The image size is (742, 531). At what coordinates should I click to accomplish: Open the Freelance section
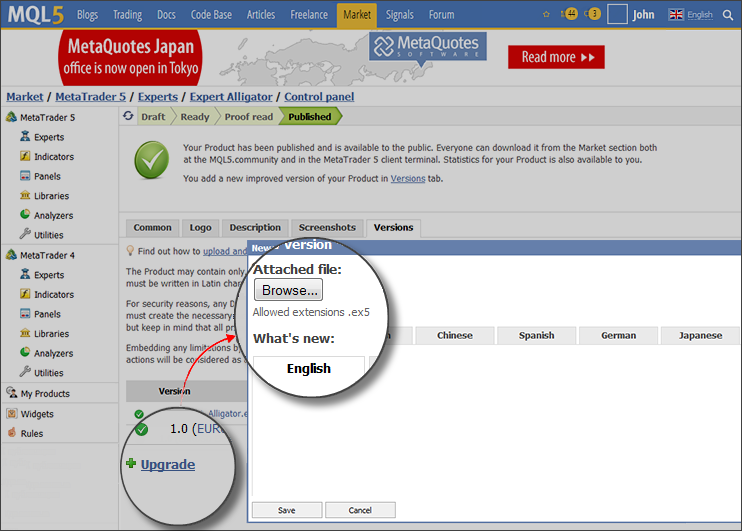[x=309, y=15]
